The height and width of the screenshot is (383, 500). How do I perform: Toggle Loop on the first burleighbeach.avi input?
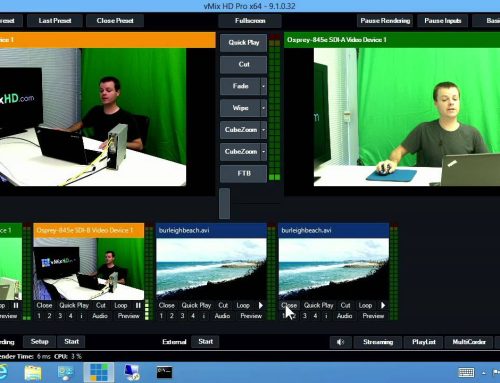click(243, 305)
